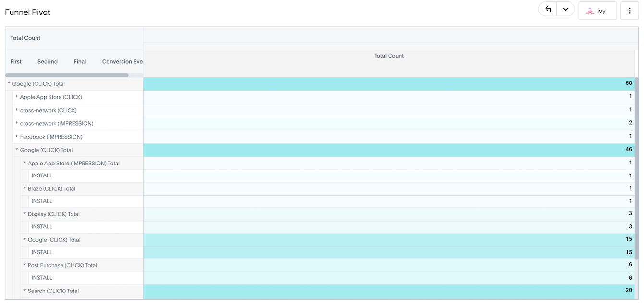Collapse the Post Purchase (CLICK) Total group

coord(24,265)
